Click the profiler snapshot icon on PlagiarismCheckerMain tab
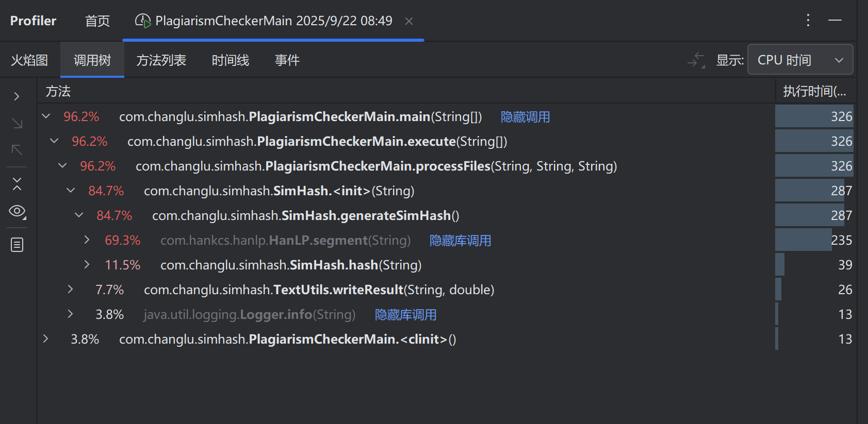The image size is (868, 424). [x=143, y=21]
